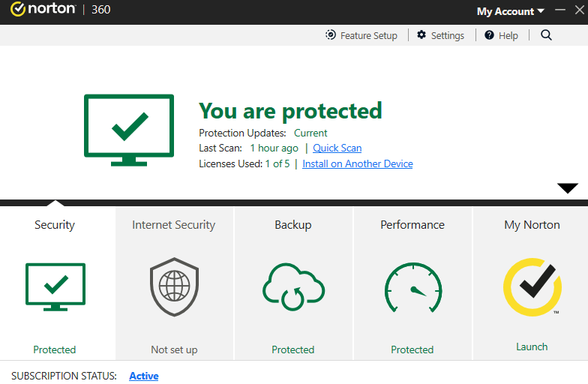The width and height of the screenshot is (588, 384).
Task: Click the 'Current' protection updates value
Action: (310, 133)
